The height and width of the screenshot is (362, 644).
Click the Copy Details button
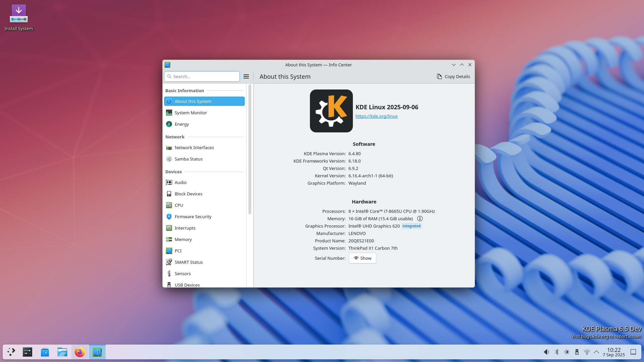(x=453, y=76)
